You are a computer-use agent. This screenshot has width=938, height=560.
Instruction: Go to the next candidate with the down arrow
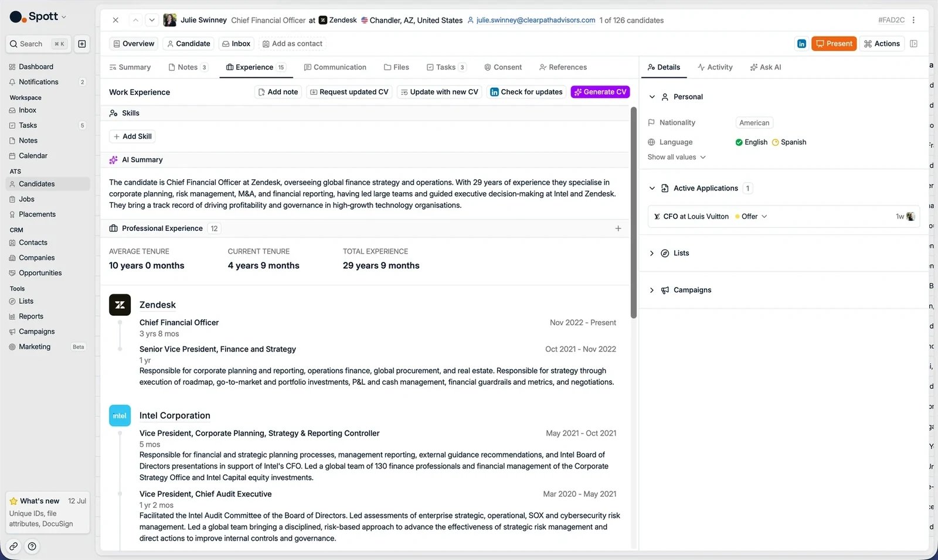152,20
